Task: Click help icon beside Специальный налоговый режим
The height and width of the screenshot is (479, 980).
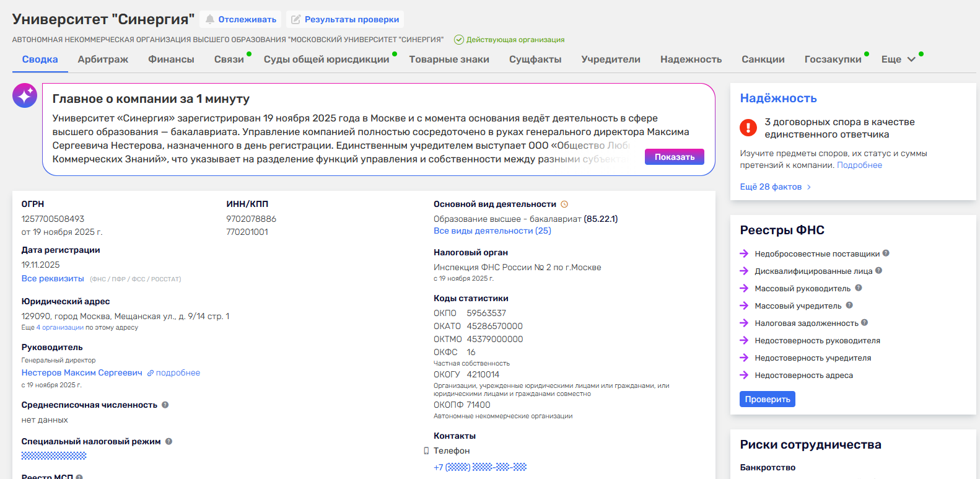Action: [x=168, y=441]
